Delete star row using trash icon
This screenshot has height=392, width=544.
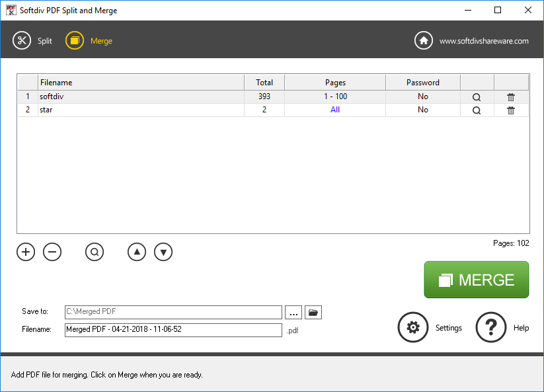tap(511, 110)
